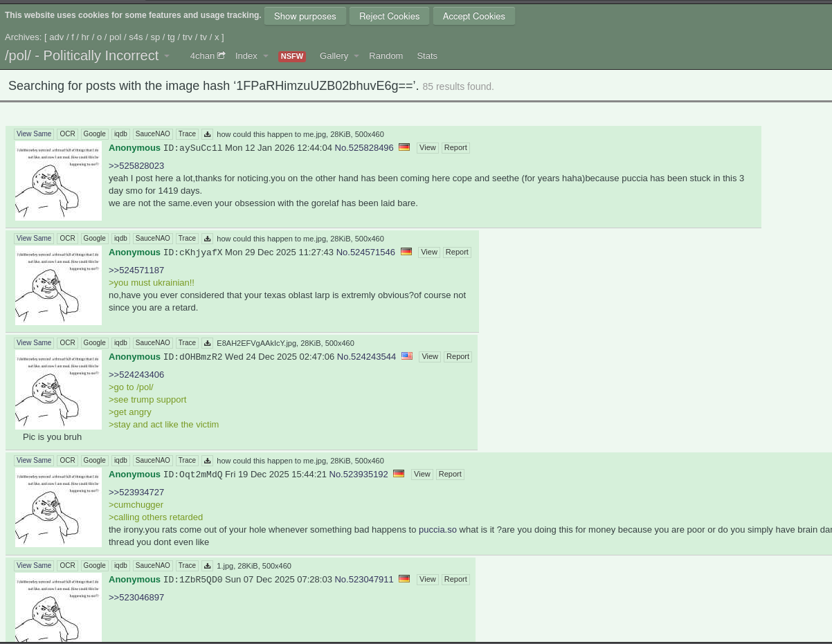832x644 pixels.
Task: Download image of post No.524571546
Action: tap(207, 239)
